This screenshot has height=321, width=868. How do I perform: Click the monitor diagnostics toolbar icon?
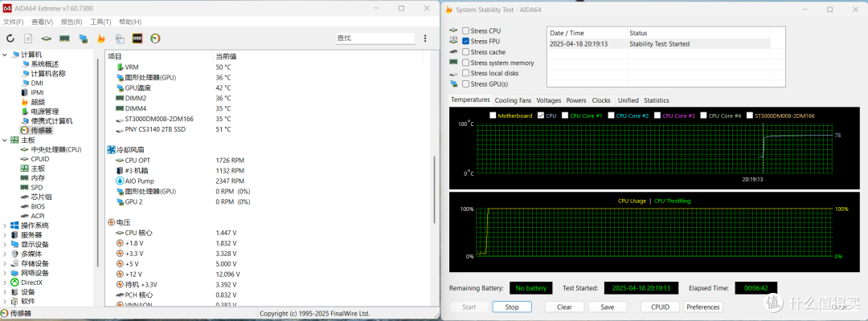pos(83,39)
